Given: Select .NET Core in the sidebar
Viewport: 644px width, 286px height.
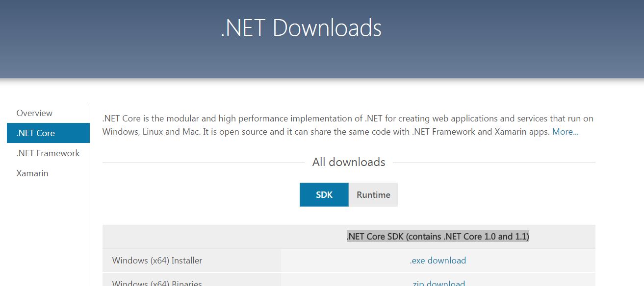Looking at the screenshot, I should coord(48,133).
